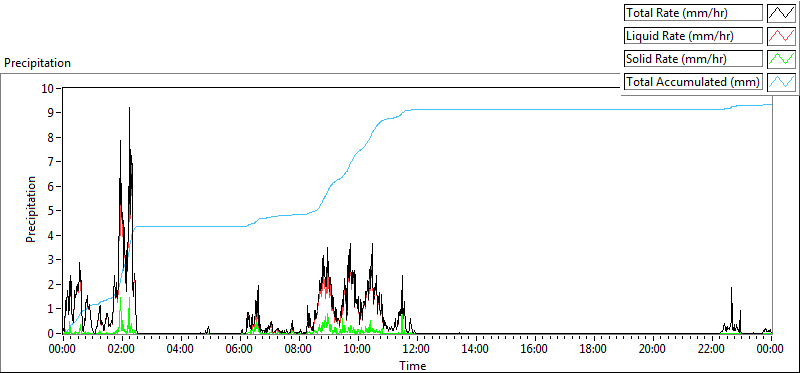Click the Total Rate black line icon
This screenshot has height=373, width=800.
781,13
